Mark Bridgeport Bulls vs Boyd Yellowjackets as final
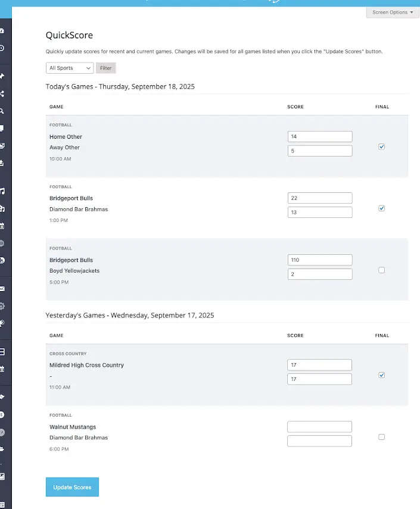Image resolution: width=420 pixels, height=509 pixels. 382,270
